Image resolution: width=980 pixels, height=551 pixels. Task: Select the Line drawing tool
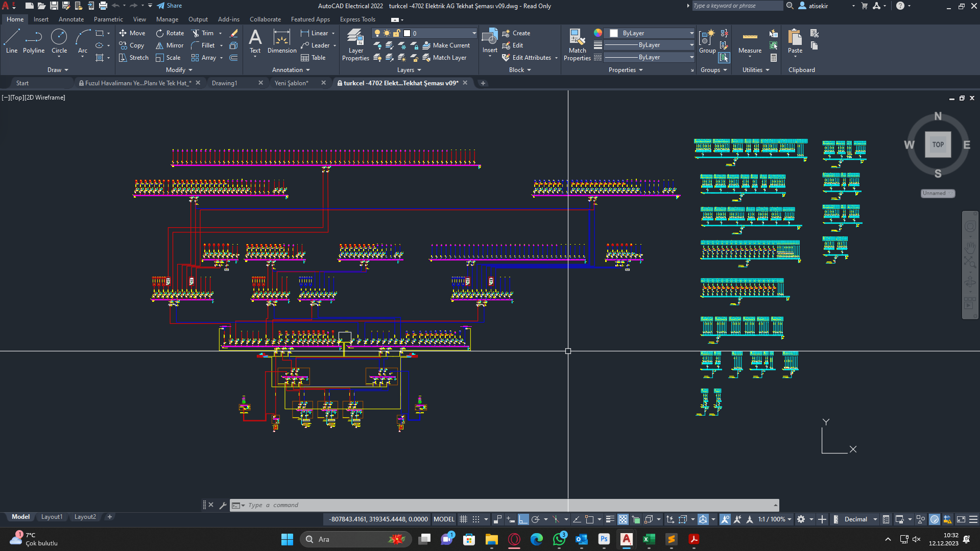click(12, 41)
